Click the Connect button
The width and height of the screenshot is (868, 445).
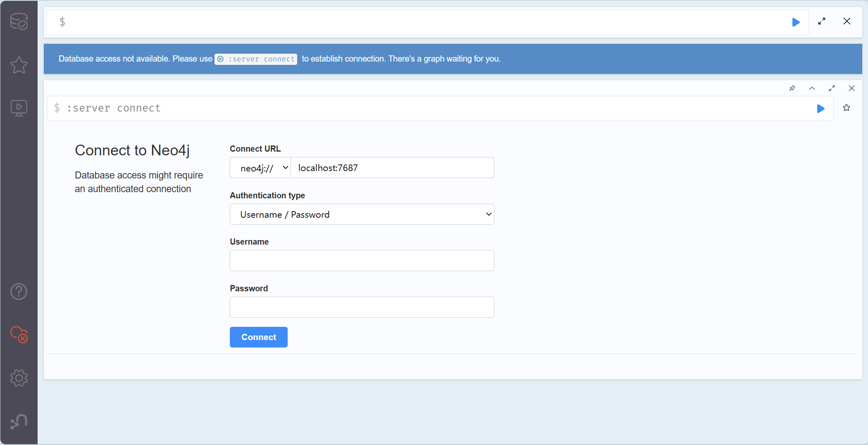pyautogui.click(x=259, y=337)
